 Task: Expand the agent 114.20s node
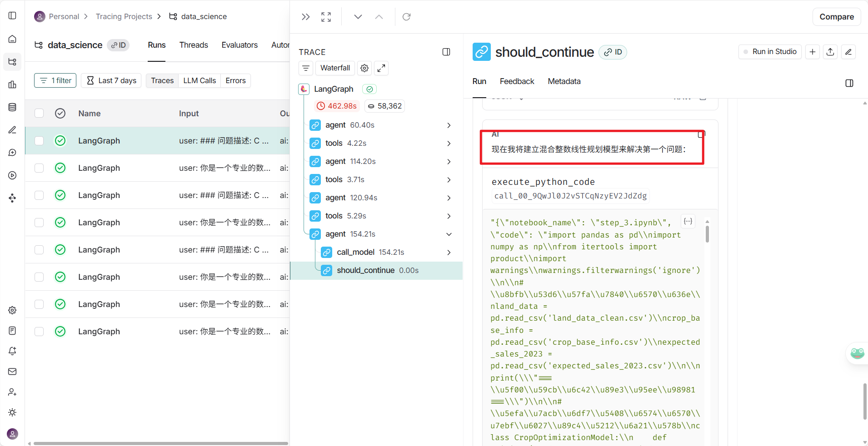(x=449, y=162)
